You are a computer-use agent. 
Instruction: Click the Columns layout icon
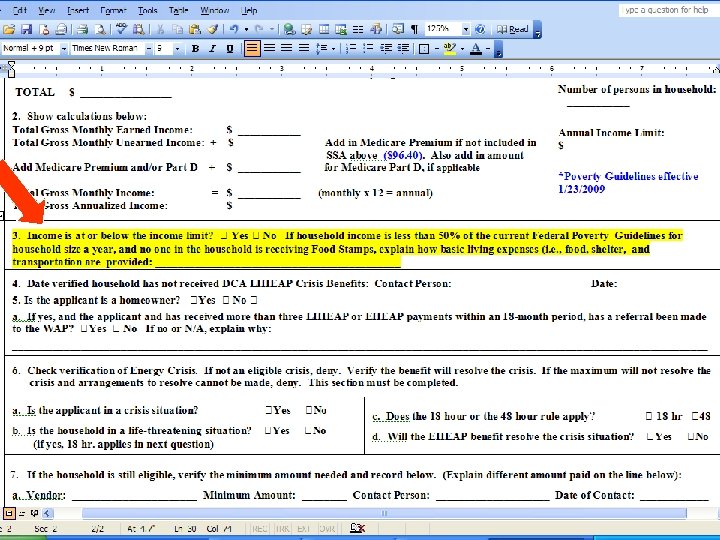(x=358, y=29)
